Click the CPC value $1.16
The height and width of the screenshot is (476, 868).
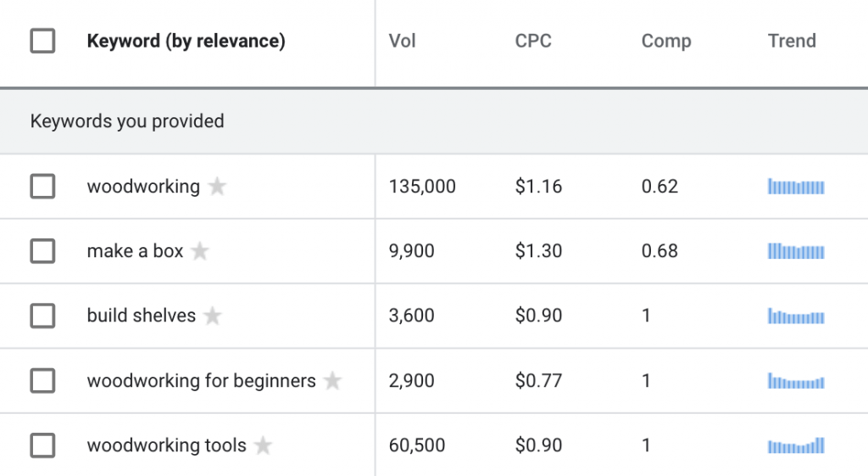(538, 186)
